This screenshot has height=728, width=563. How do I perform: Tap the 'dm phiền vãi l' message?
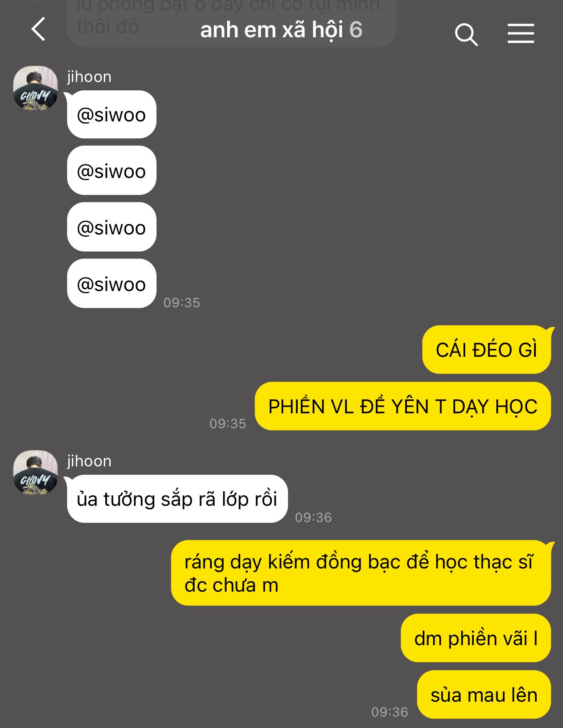click(476, 638)
